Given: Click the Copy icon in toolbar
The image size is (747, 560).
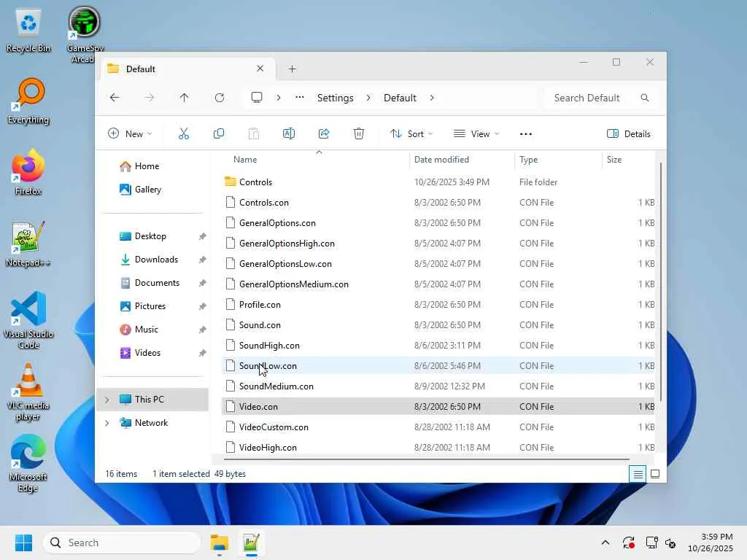Looking at the screenshot, I should [219, 134].
